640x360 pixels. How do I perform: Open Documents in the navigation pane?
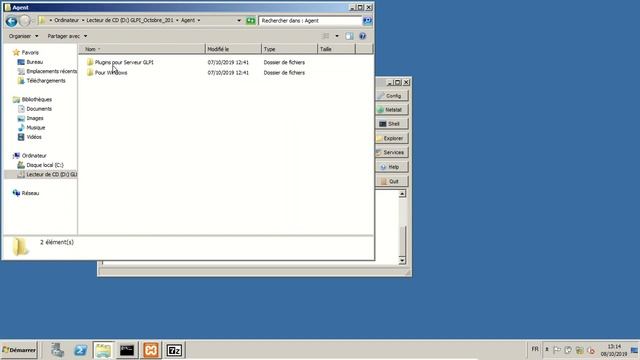(39, 109)
